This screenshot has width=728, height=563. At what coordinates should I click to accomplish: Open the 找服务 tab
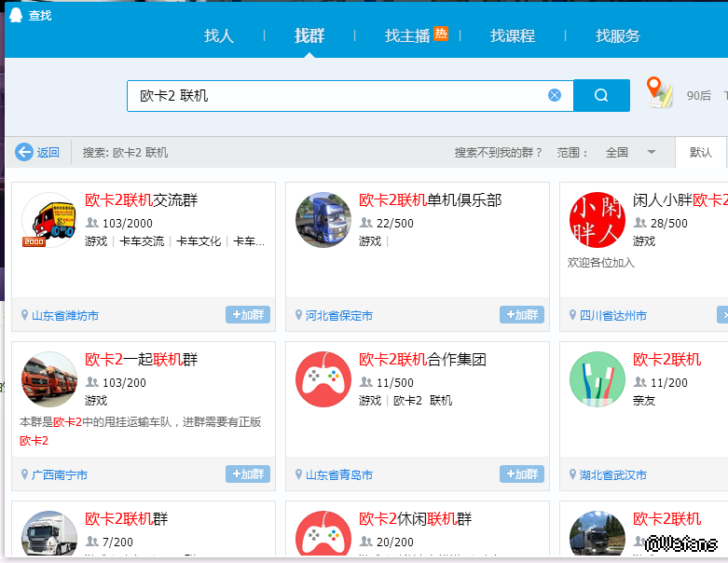(x=618, y=36)
